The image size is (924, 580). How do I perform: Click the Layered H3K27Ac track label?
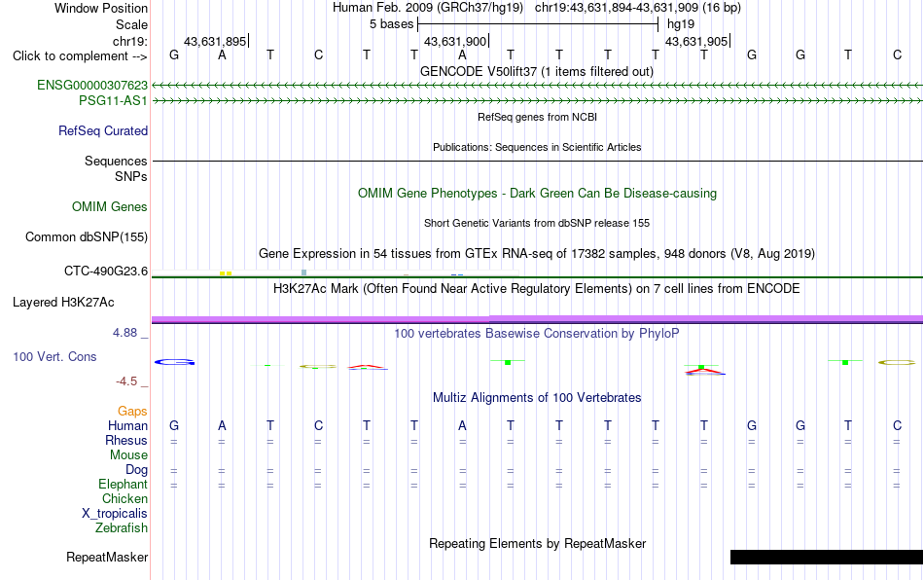click(63, 303)
